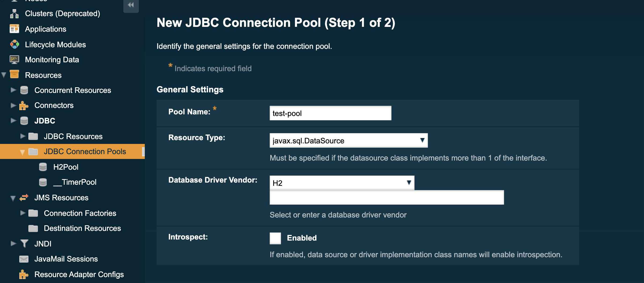The image size is (644, 283).
Task: Select the Connectors puzzle-piece icon
Action: [x=24, y=105]
